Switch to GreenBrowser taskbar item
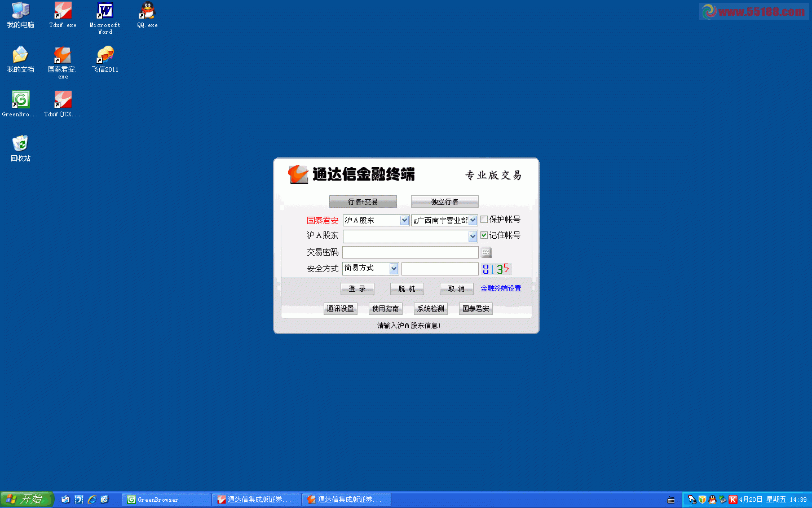 pos(166,500)
